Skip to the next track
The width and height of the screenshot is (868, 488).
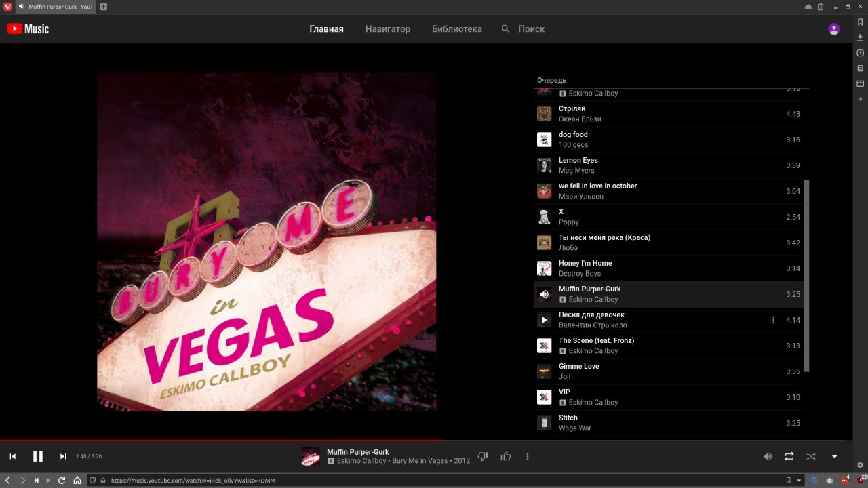(63, 456)
